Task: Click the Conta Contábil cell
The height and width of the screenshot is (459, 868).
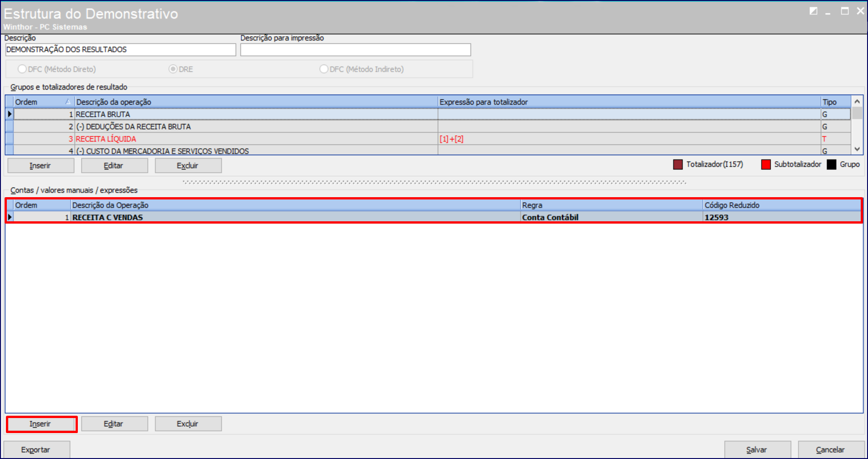Action: tap(612, 217)
